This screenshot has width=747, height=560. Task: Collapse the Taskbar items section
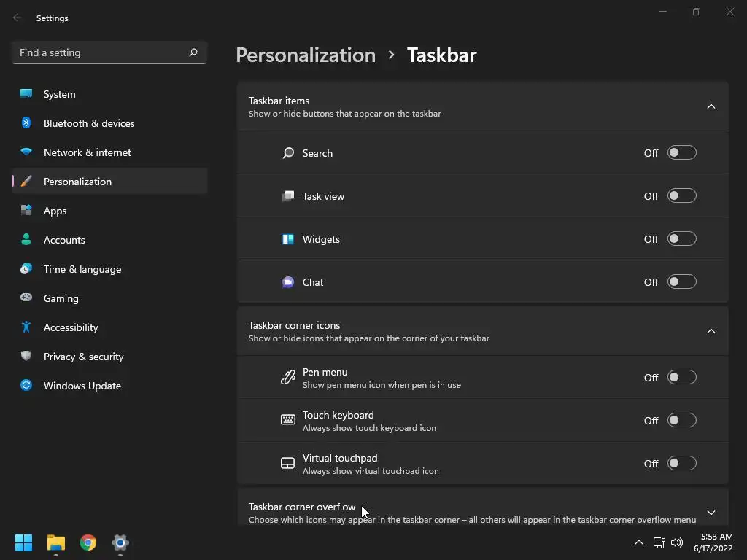[x=711, y=106]
